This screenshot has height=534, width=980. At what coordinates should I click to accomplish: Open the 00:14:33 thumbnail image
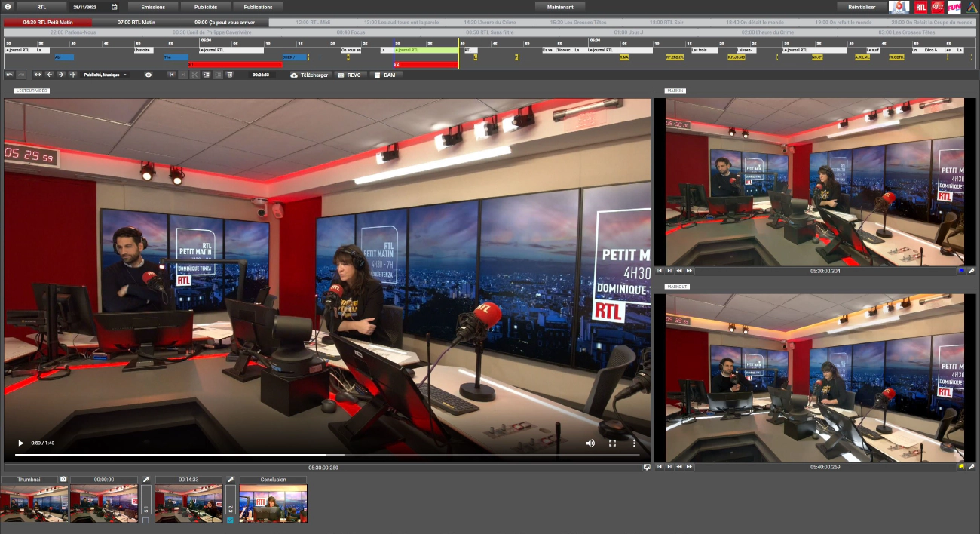pos(188,504)
